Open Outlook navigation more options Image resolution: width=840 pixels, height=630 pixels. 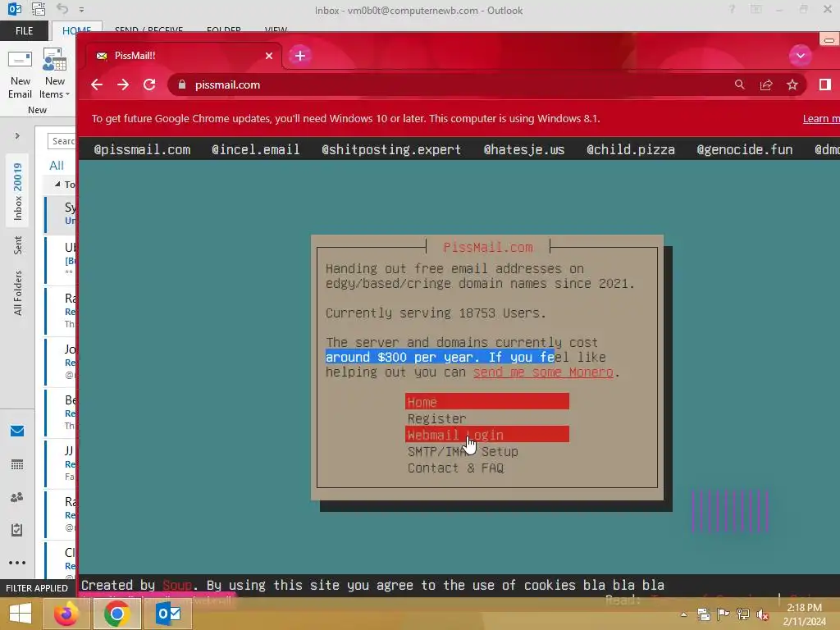coord(17,563)
